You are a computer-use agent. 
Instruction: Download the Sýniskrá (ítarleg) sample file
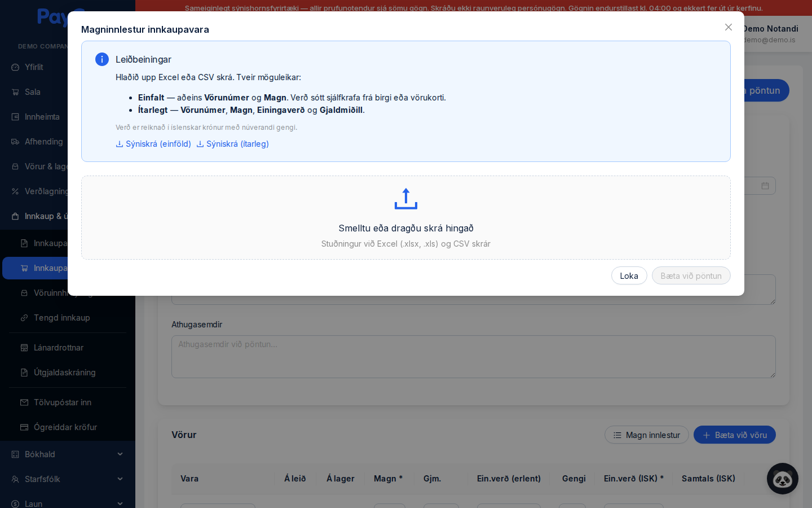tap(232, 144)
